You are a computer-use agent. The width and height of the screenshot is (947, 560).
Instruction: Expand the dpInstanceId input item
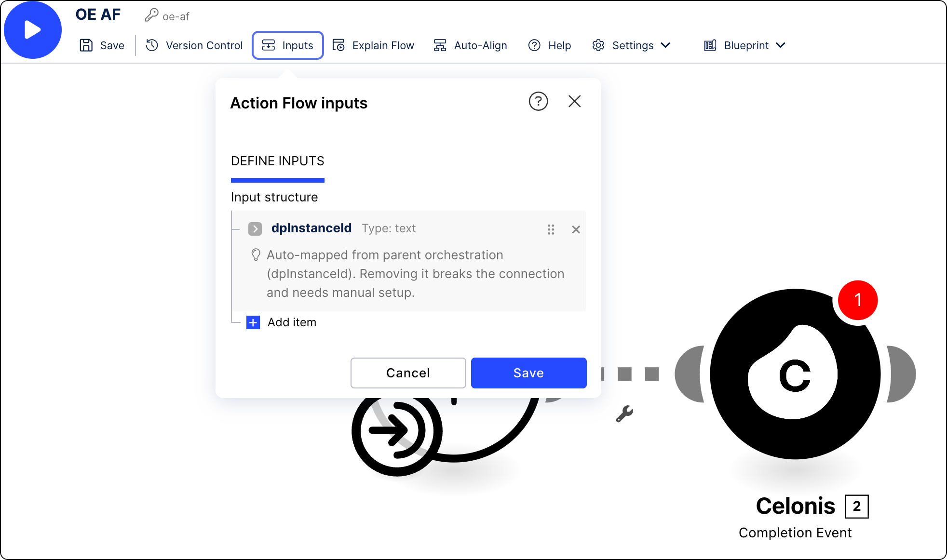pyautogui.click(x=255, y=228)
